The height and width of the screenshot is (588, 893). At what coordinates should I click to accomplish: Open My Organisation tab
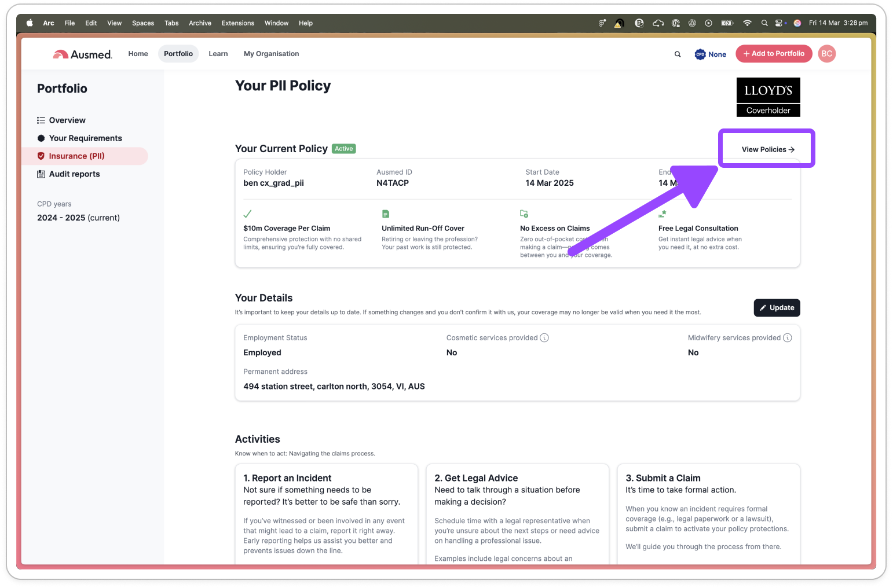tap(272, 54)
